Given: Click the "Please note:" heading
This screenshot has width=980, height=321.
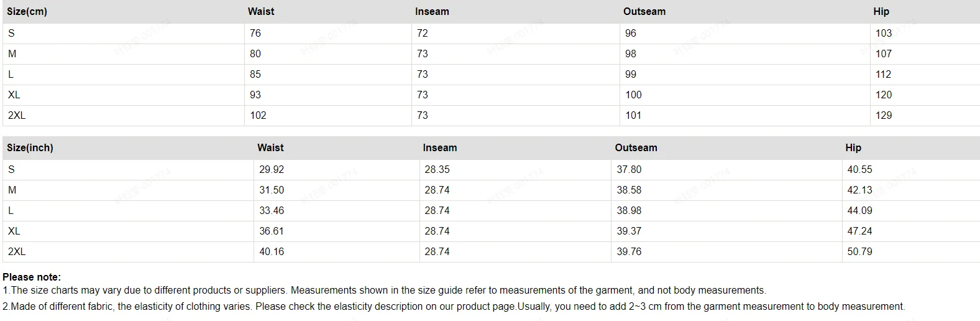Looking at the screenshot, I should tap(32, 277).
